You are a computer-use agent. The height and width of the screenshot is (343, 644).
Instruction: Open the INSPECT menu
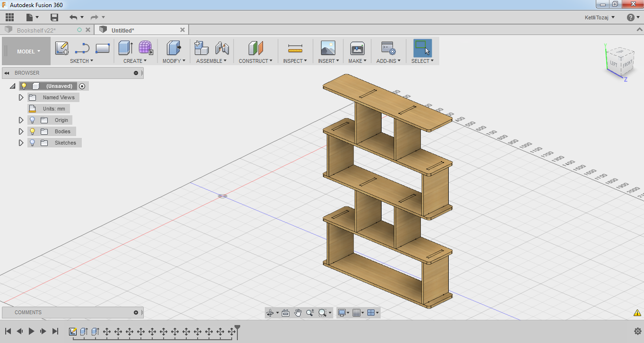pyautogui.click(x=295, y=61)
